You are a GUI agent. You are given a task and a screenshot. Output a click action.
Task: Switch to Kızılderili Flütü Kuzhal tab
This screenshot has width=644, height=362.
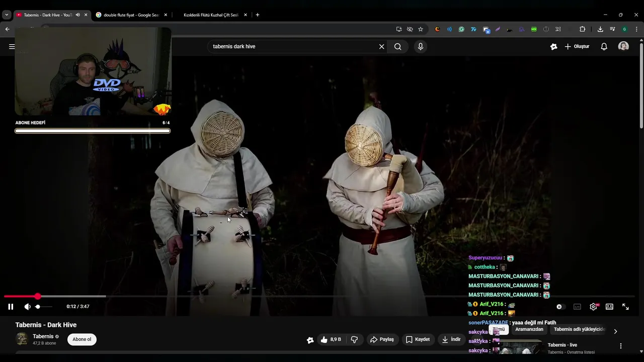[x=211, y=15]
